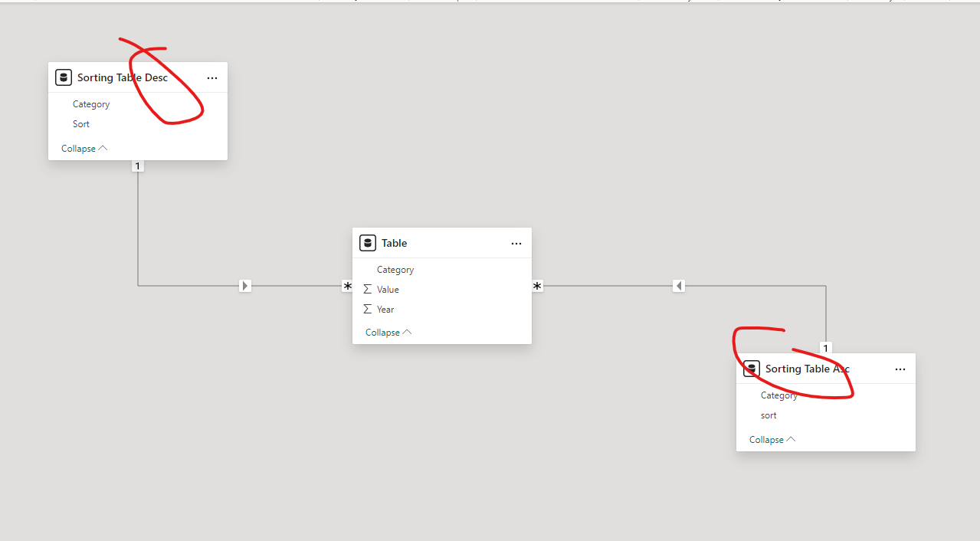Click the Sorting Table Desc database icon
Image resolution: width=980 pixels, height=541 pixels.
(64, 77)
